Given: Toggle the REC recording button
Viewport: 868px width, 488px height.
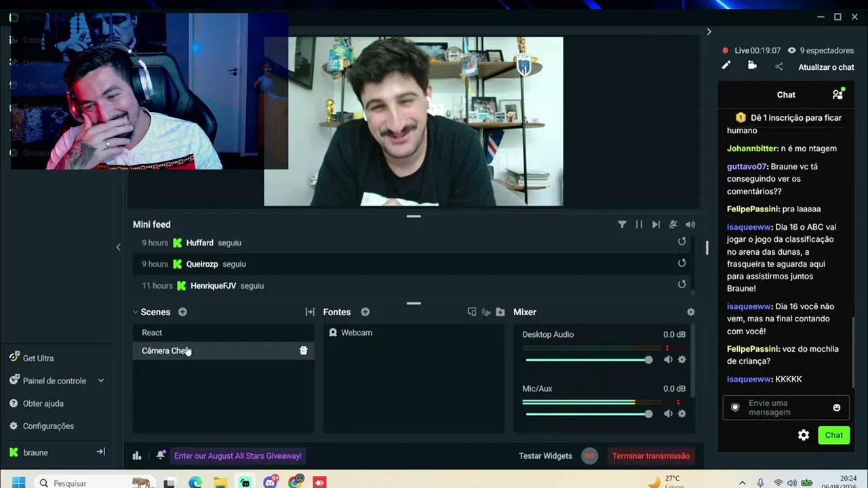Looking at the screenshot, I should (x=590, y=455).
